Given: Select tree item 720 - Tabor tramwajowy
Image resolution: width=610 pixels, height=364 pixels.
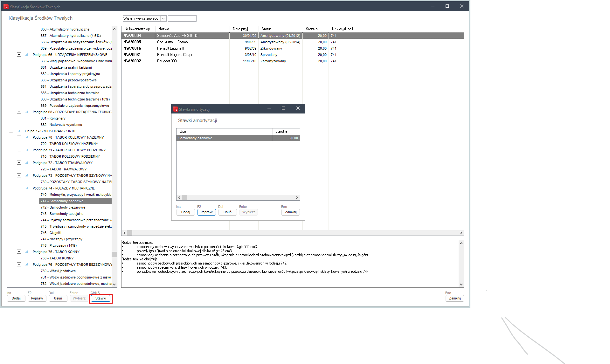Looking at the screenshot, I should (64, 169).
